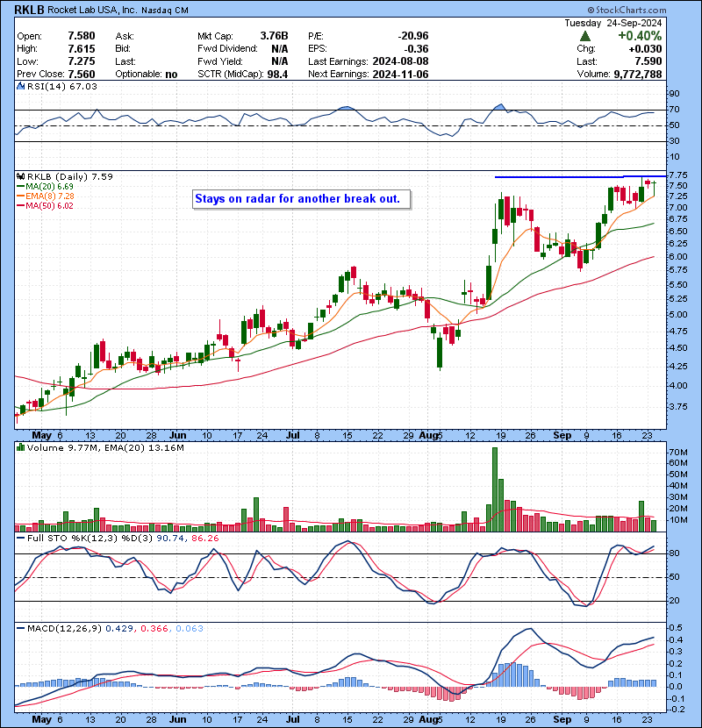Click the Rocket Lab USA, Inc. company name
Viewport: 702px width, 728px height.
tap(92, 10)
